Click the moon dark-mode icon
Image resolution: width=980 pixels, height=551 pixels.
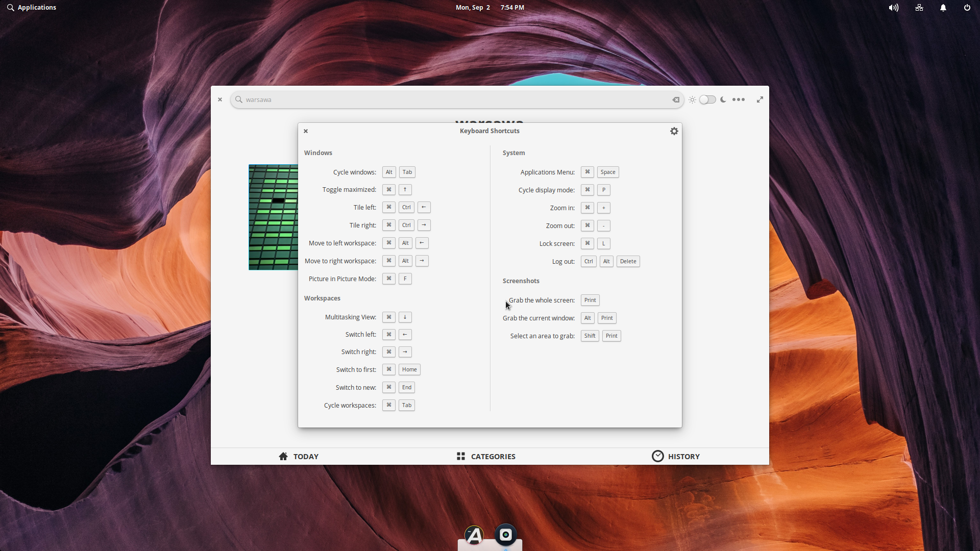[723, 100]
